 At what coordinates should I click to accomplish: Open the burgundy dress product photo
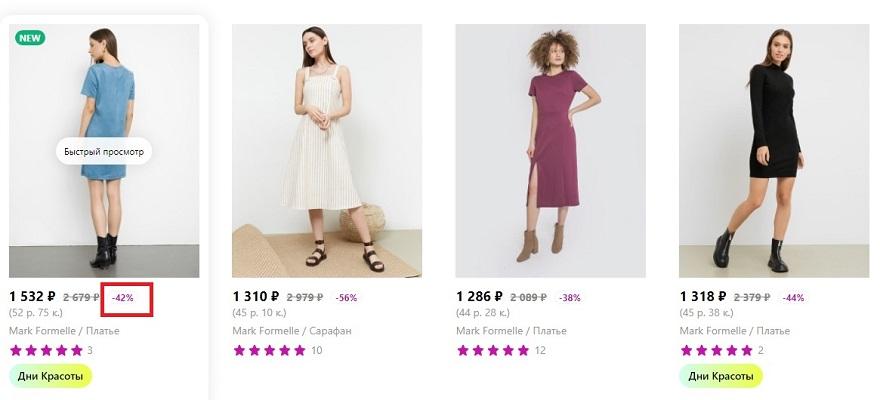pos(550,150)
